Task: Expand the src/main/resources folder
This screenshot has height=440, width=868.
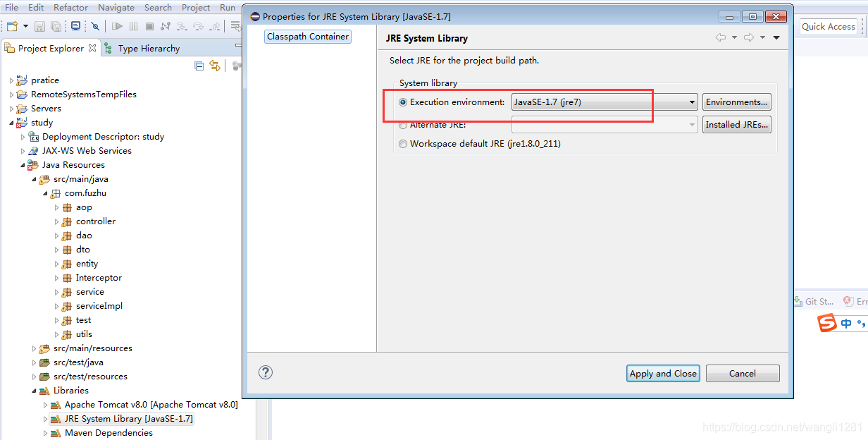Action: click(34, 348)
